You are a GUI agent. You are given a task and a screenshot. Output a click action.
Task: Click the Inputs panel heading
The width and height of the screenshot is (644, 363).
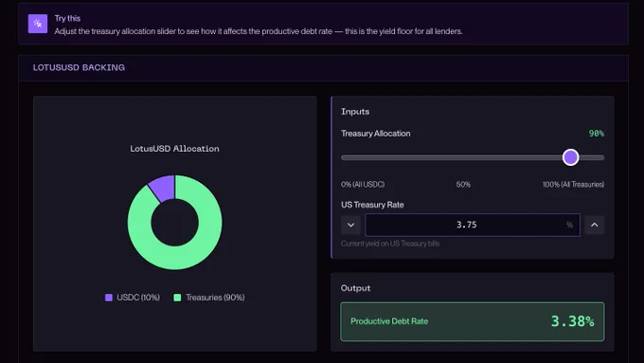point(355,112)
